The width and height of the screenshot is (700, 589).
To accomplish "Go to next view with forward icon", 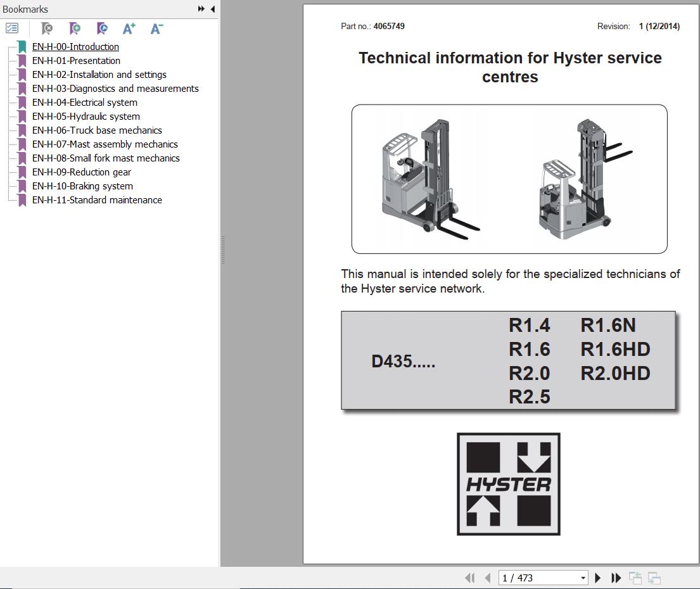I will tap(652, 578).
